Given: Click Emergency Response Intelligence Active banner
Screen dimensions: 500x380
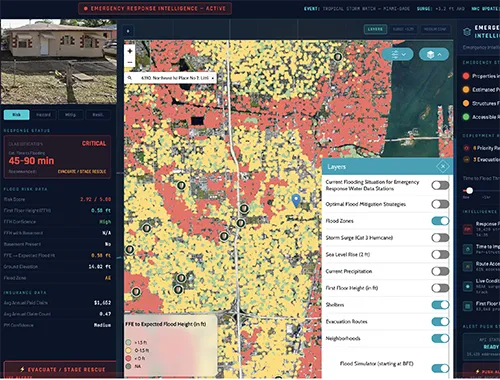Looking at the screenshot, I should [x=155, y=8].
